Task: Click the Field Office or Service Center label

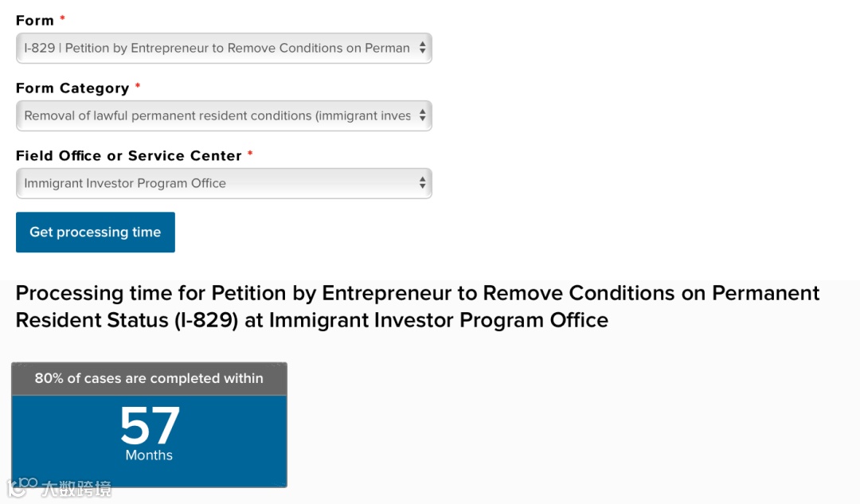Action: click(128, 156)
